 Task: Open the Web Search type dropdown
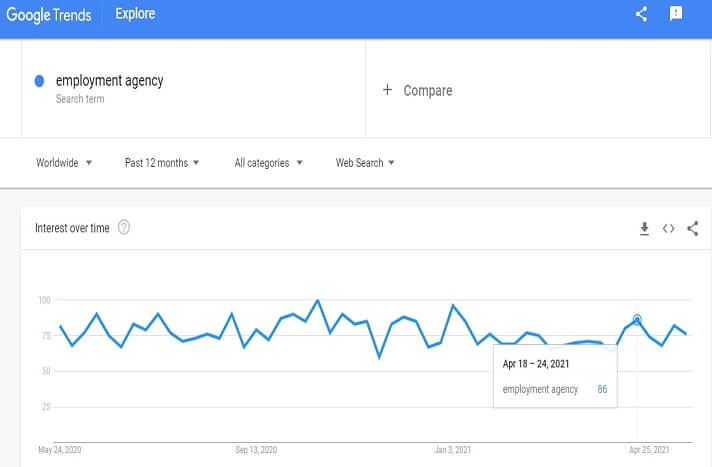365,163
